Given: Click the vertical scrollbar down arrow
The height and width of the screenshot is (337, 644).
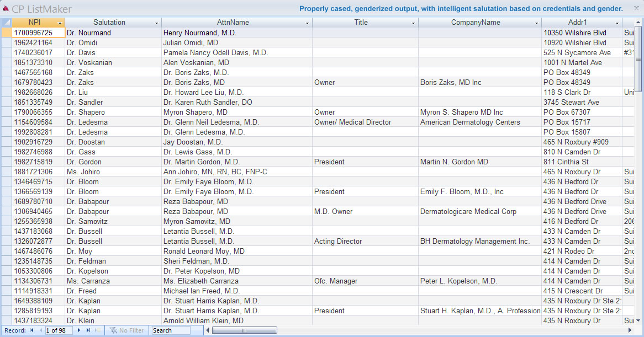Looking at the screenshot, I should (638, 320).
